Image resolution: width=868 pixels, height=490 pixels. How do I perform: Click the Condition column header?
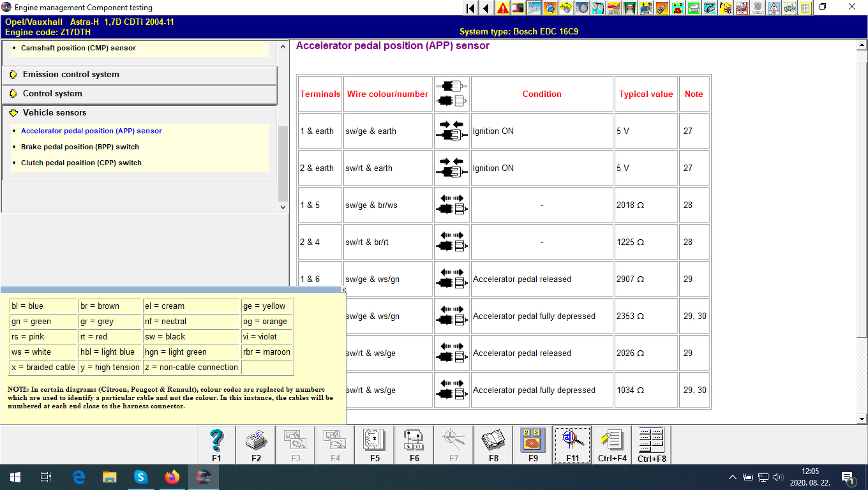pyautogui.click(x=542, y=94)
